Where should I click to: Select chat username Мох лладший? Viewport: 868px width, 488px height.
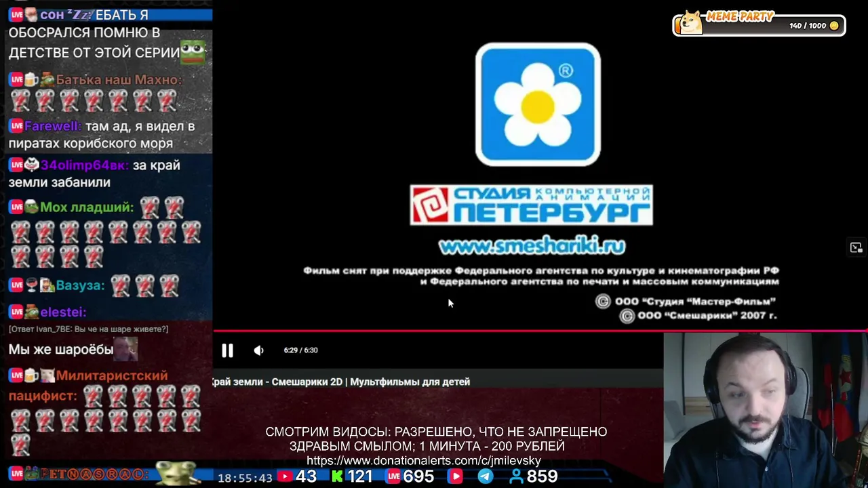(x=87, y=207)
